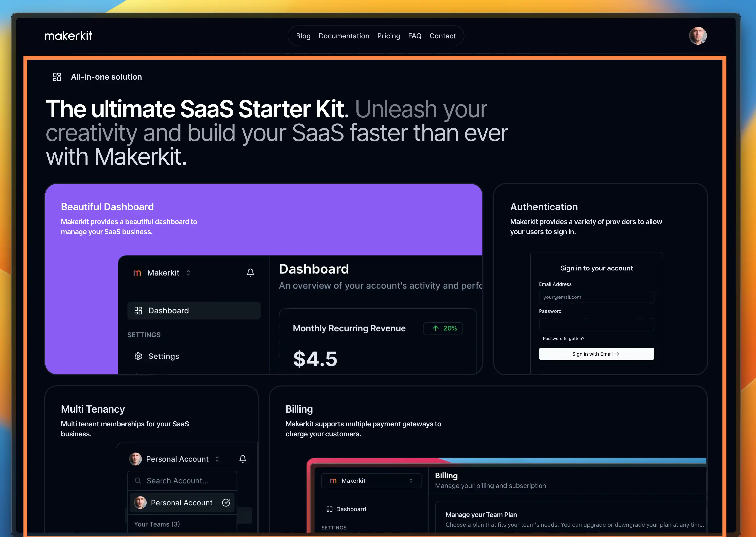The height and width of the screenshot is (537, 756).
Task: Click the Beautiful Dashboard heading
Action: pyautogui.click(x=107, y=207)
